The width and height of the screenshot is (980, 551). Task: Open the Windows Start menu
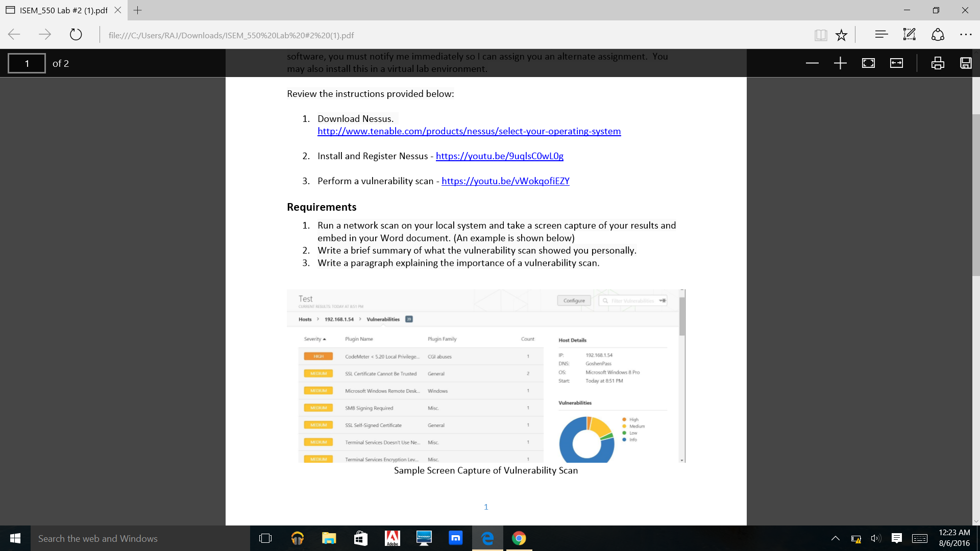(x=15, y=538)
